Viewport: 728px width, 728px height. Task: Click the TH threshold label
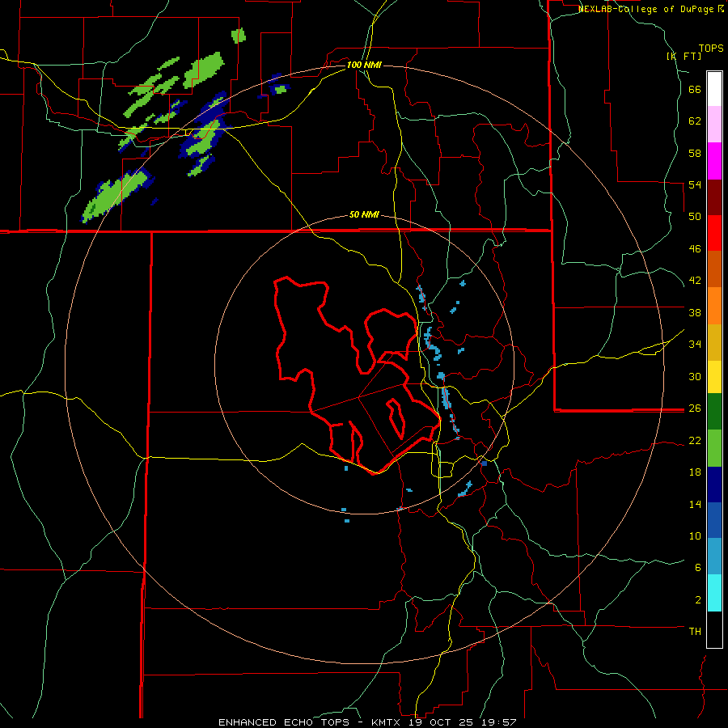tap(695, 631)
